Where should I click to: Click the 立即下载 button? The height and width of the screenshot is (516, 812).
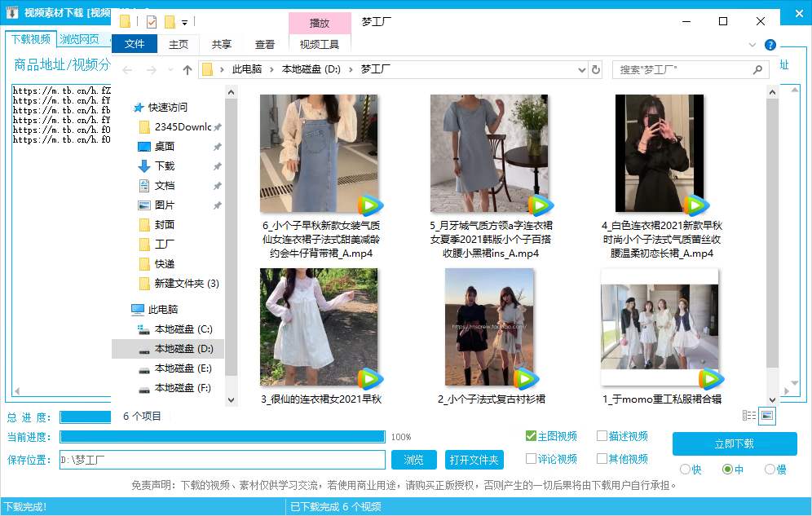734,444
